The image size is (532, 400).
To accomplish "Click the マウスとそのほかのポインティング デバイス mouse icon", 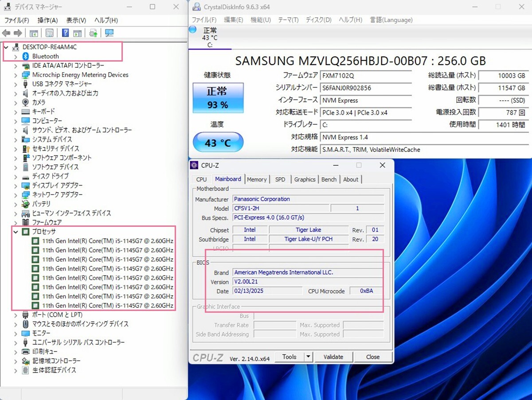I will click(x=26, y=324).
